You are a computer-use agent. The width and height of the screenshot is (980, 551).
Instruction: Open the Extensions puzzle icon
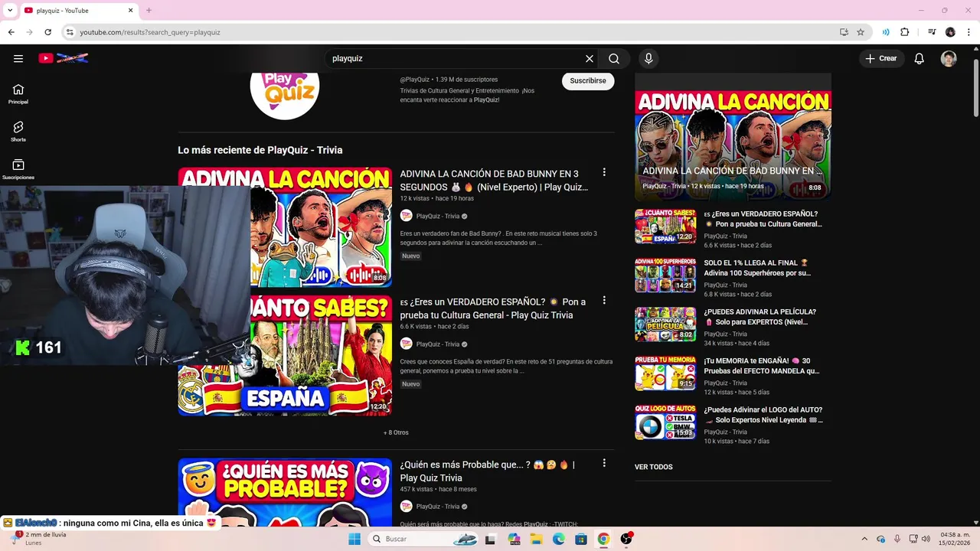(905, 32)
